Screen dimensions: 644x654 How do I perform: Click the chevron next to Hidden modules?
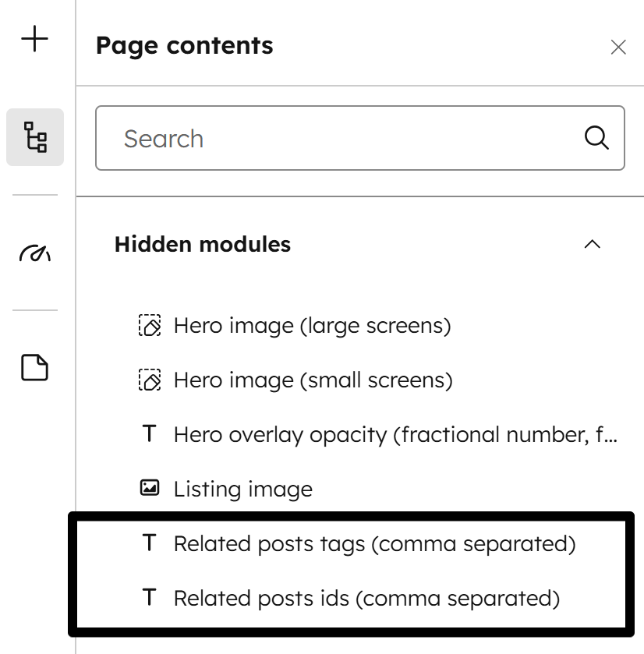tap(592, 244)
